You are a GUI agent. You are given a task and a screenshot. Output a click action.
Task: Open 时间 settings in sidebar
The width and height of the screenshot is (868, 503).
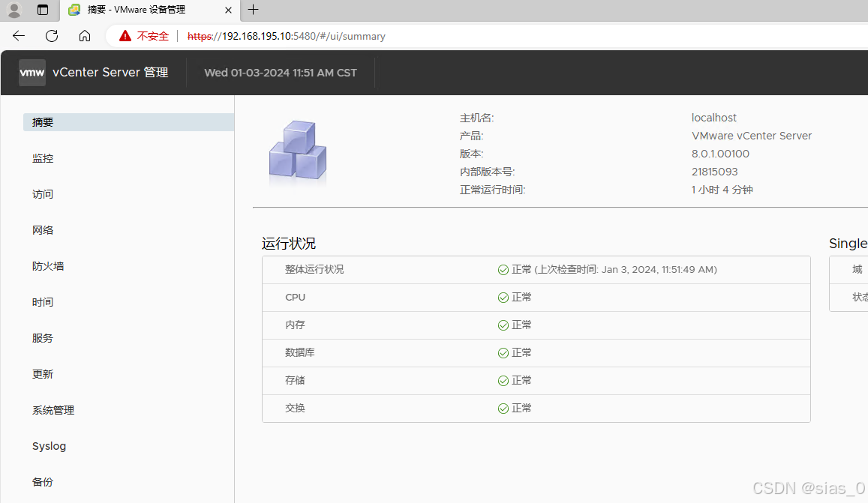click(x=43, y=302)
